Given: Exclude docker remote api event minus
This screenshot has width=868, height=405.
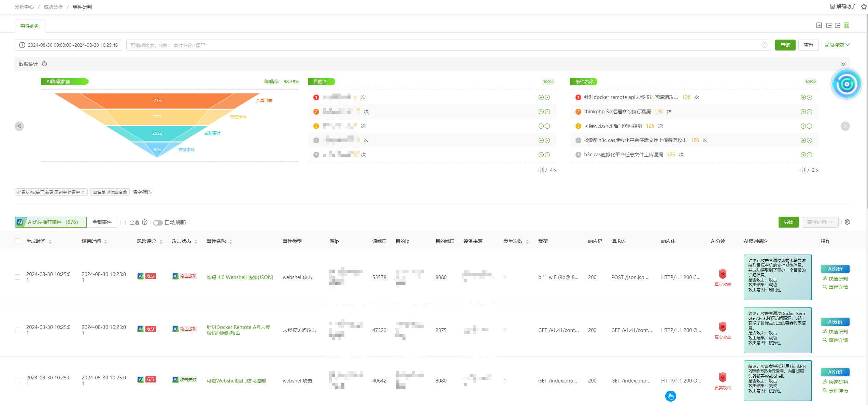Looking at the screenshot, I should 809,97.
